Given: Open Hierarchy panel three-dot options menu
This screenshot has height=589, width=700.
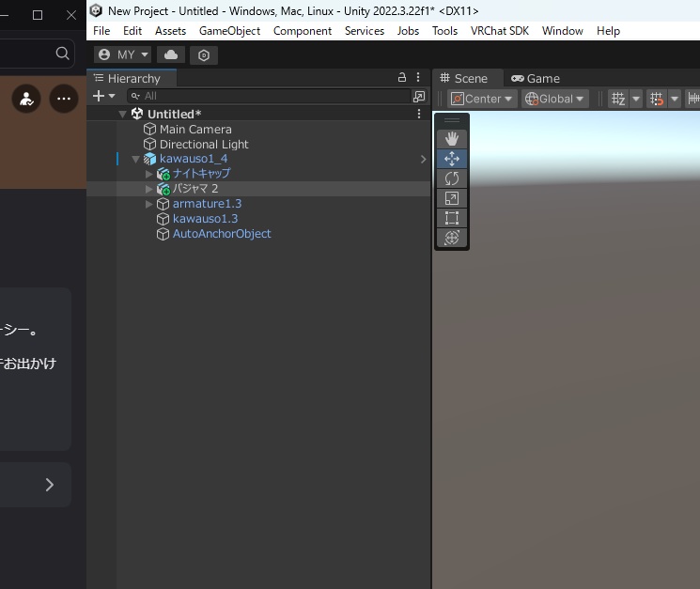Looking at the screenshot, I should click(418, 77).
